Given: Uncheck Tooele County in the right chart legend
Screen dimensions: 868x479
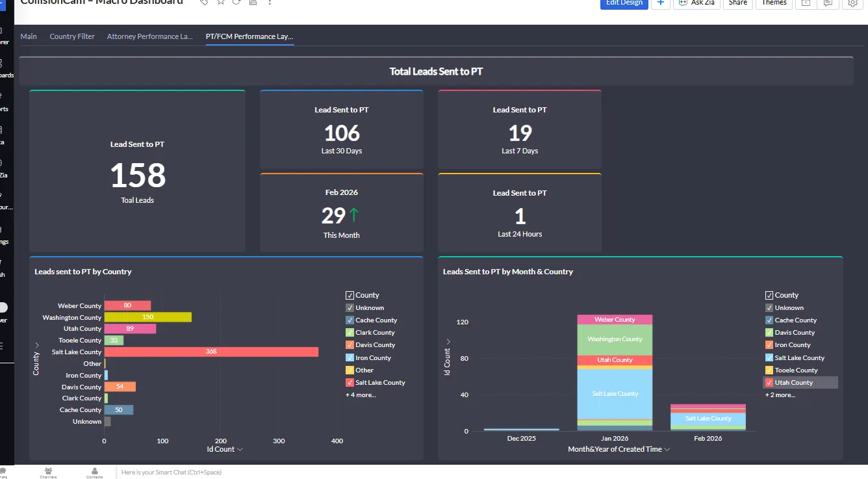Looking at the screenshot, I should (x=769, y=370).
